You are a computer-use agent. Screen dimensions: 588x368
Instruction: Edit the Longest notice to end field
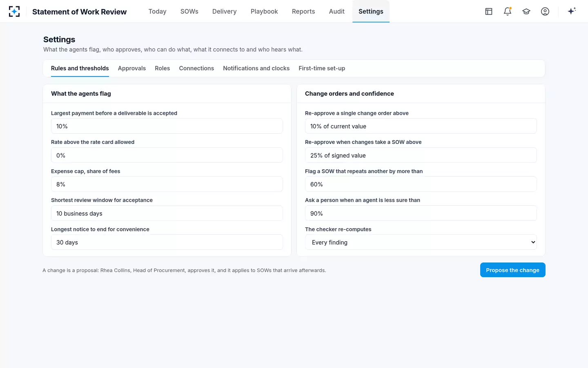point(167,242)
